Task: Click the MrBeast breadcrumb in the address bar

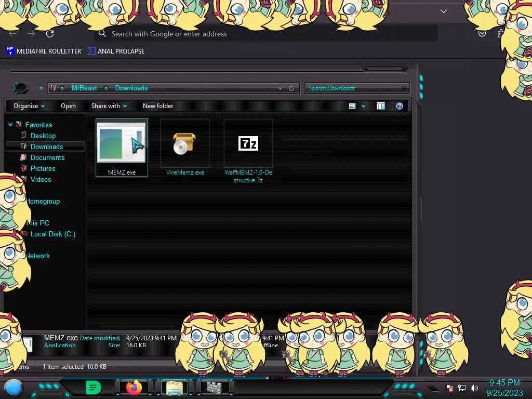Action: pyautogui.click(x=84, y=88)
